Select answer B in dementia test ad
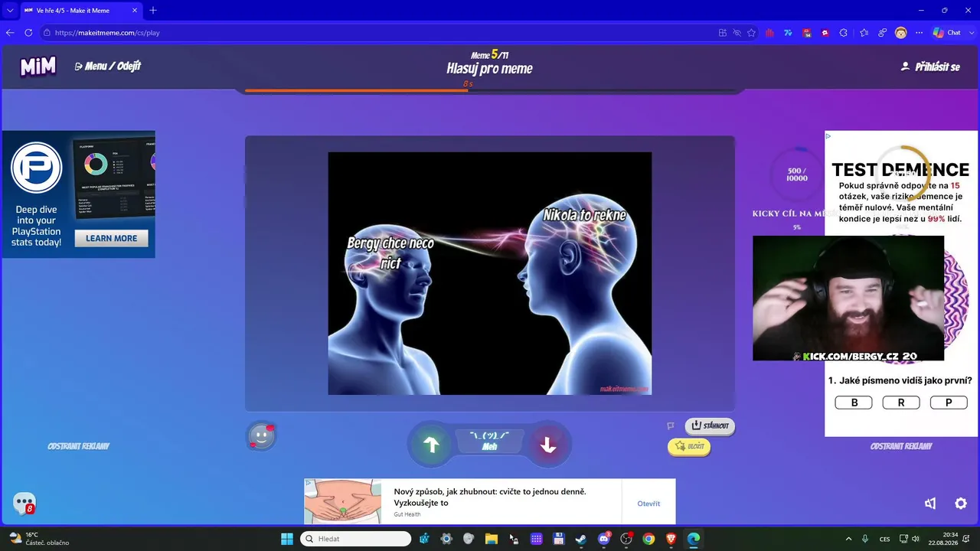 854,403
